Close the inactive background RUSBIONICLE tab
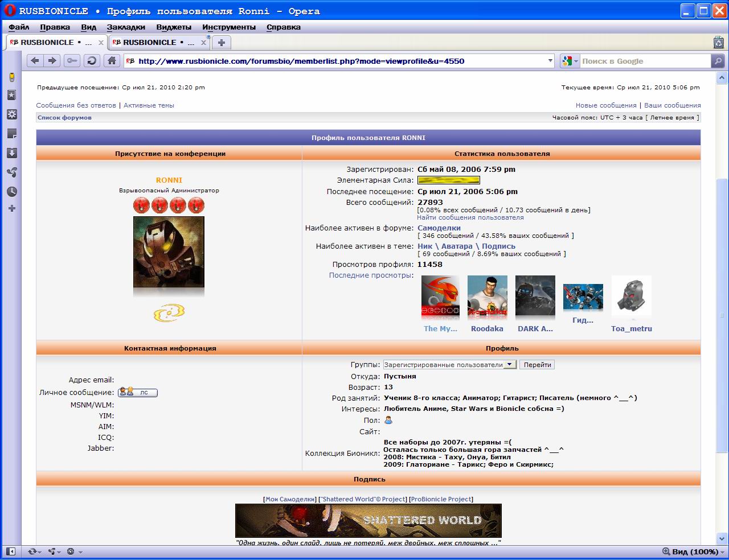This screenshot has width=729, height=560. tap(204, 43)
